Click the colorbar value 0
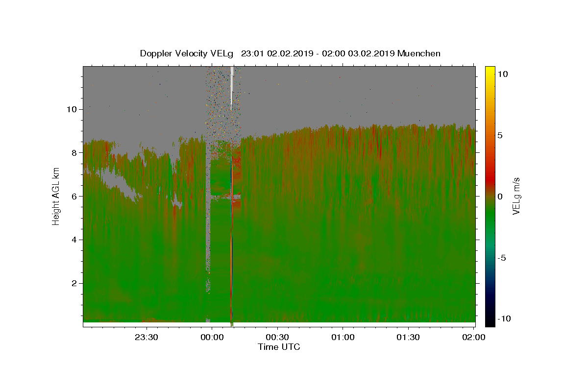 point(501,196)
